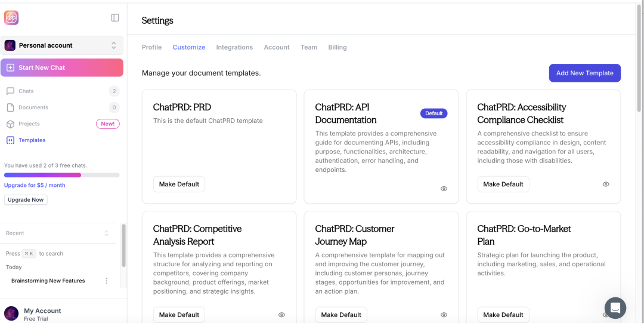Open Chats in the sidebar

(61, 91)
